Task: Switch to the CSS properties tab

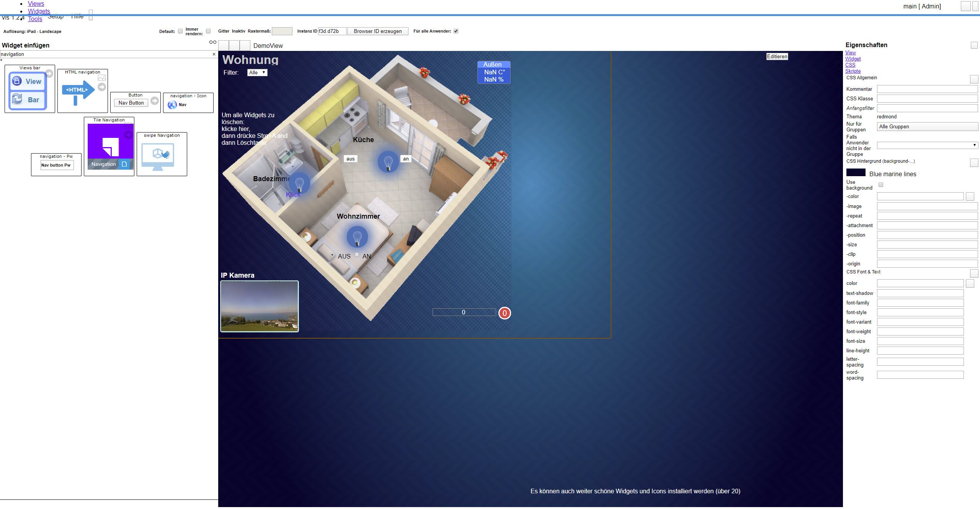Action: click(x=850, y=65)
